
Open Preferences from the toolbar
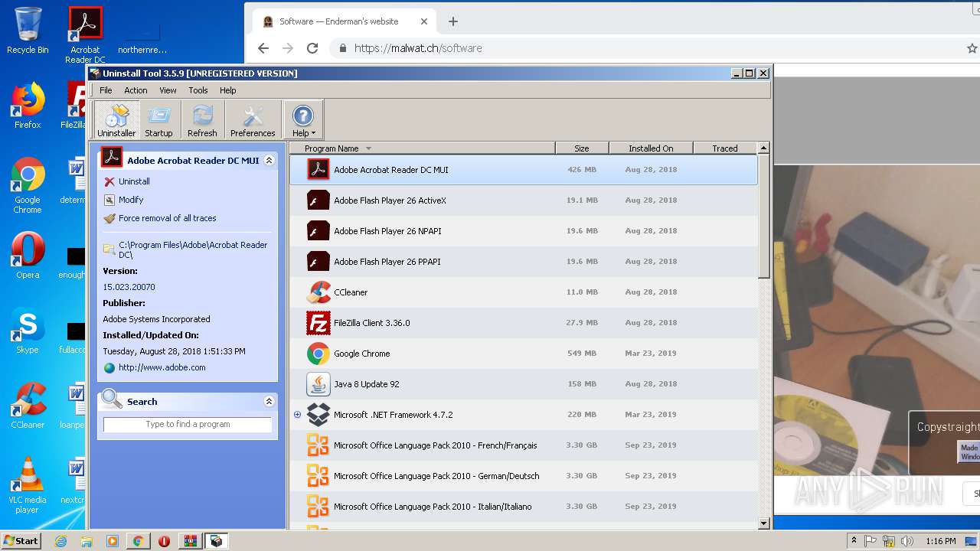[x=253, y=120]
